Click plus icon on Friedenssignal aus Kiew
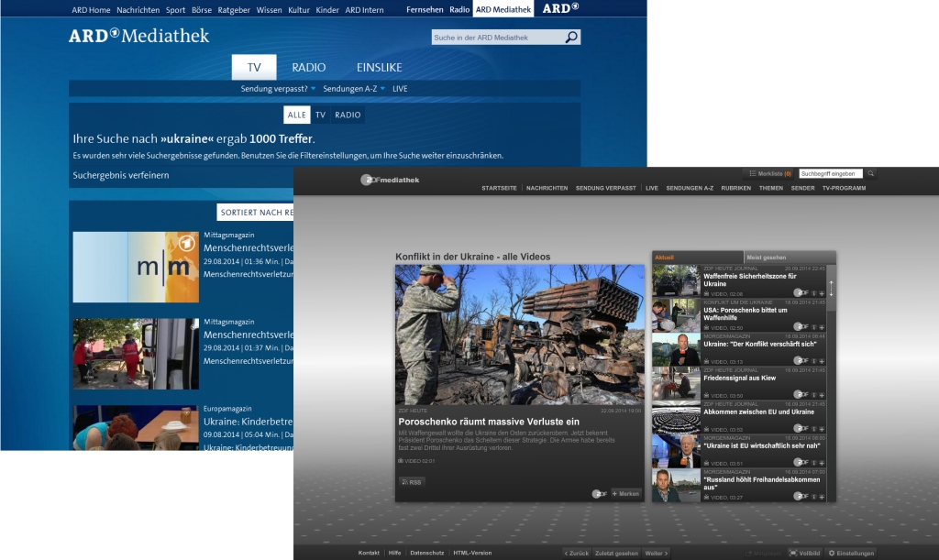 click(822, 395)
